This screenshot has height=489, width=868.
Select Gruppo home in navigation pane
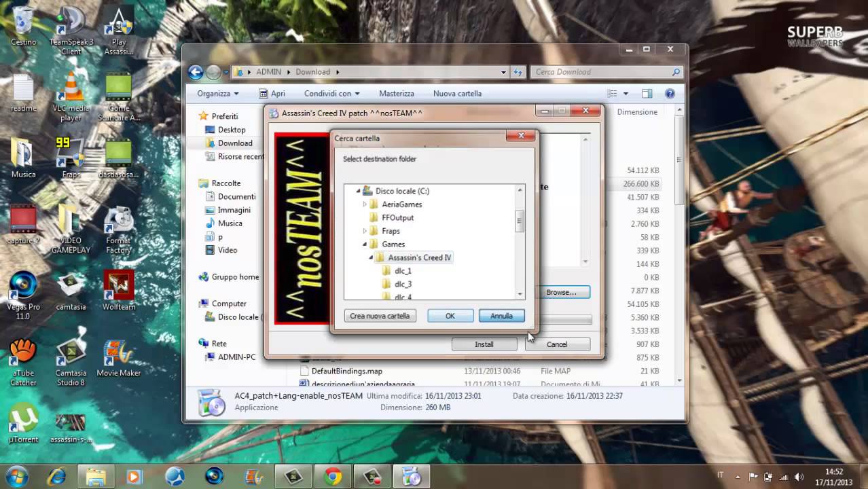(235, 277)
